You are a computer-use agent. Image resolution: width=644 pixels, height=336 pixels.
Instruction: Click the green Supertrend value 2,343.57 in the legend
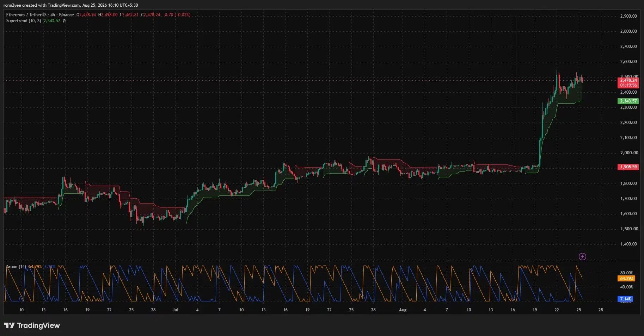(x=52, y=21)
